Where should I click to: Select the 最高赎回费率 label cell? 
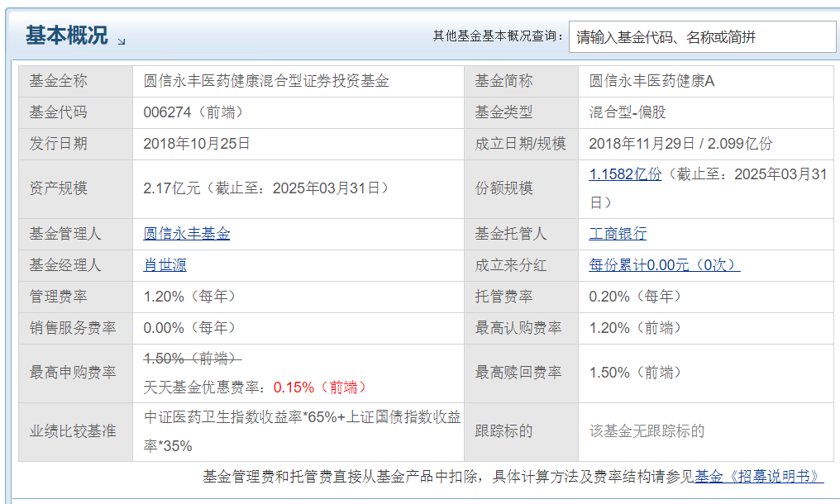tap(521, 373)
